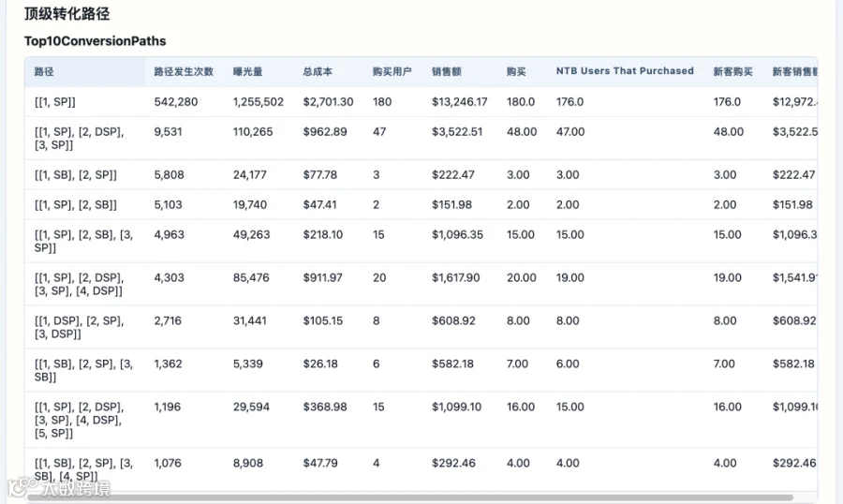The image size is (843, 504).
Task: Click the 购买用户 column header
Action: tap(392, 71)
